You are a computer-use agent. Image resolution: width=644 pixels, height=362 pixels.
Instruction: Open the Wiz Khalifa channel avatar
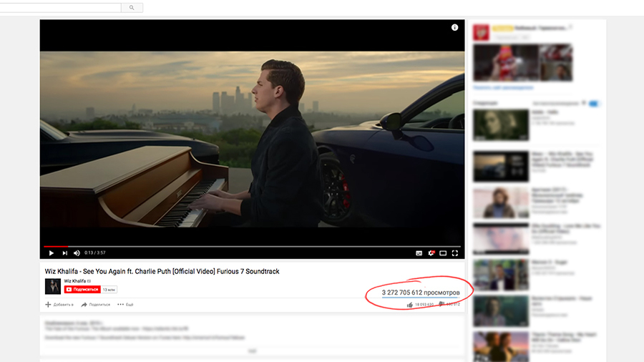52,286
